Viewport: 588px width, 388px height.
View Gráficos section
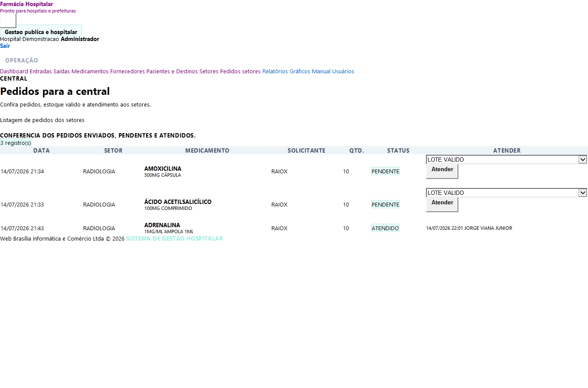click(300, 72)
